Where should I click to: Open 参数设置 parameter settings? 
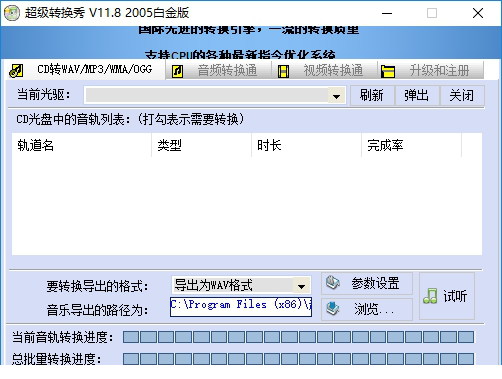pos(367,283)
